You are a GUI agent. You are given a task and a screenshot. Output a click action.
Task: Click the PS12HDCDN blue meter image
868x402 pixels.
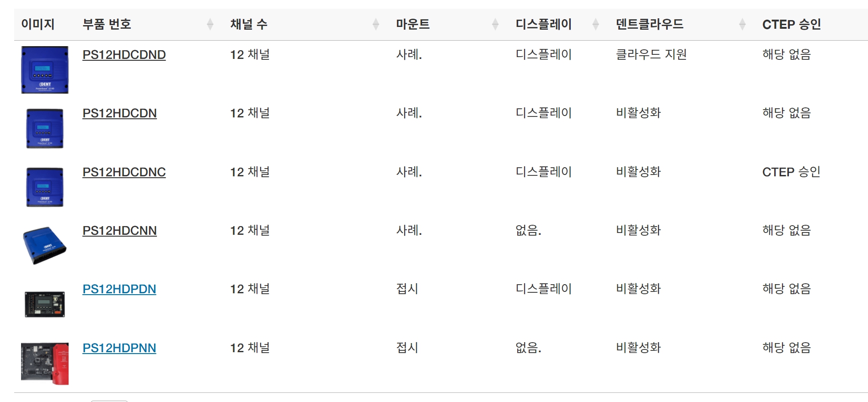pos(45,128)
